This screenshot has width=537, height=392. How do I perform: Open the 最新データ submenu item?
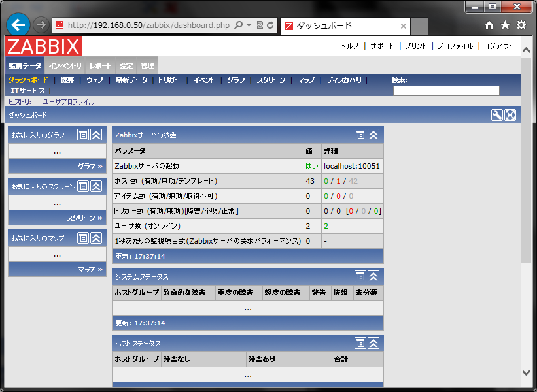point(131,80)
